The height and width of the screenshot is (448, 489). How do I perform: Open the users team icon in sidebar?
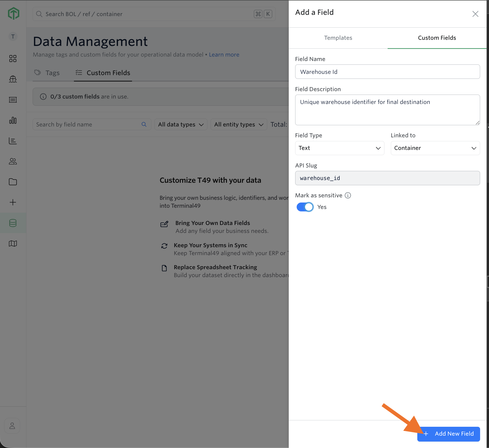(x=13, y=162)
